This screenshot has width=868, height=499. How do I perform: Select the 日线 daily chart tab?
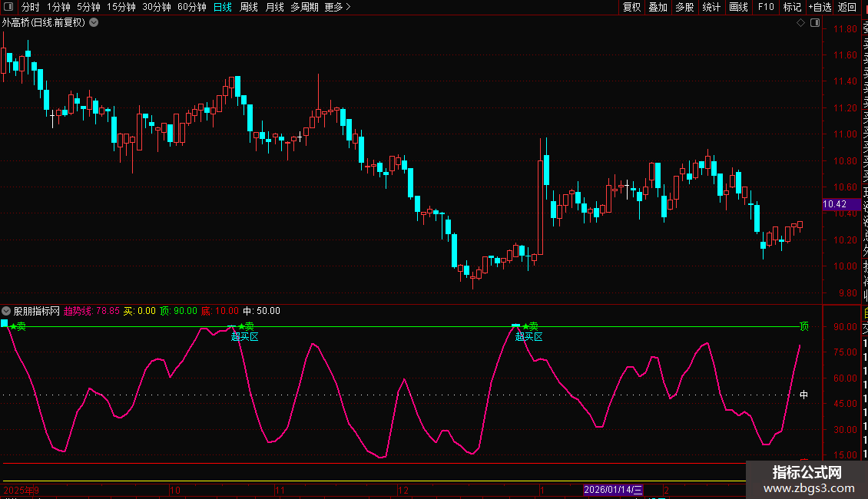pos(223,7)
